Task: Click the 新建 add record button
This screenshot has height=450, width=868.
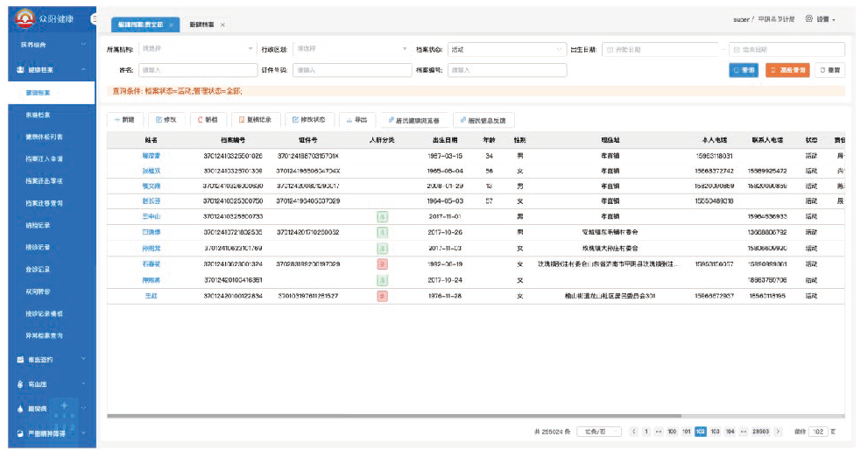Action: pyautogui.click(x=124, y=119)
